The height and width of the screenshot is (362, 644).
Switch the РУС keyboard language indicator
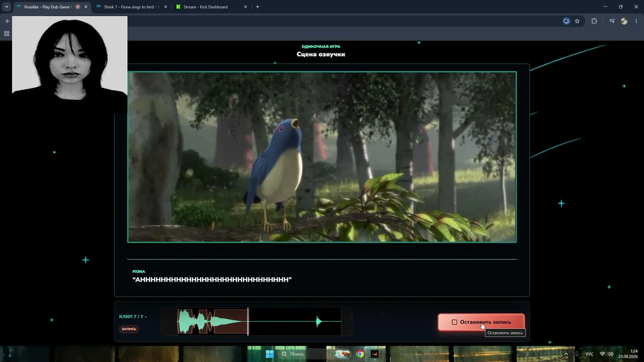coord(589,354)
